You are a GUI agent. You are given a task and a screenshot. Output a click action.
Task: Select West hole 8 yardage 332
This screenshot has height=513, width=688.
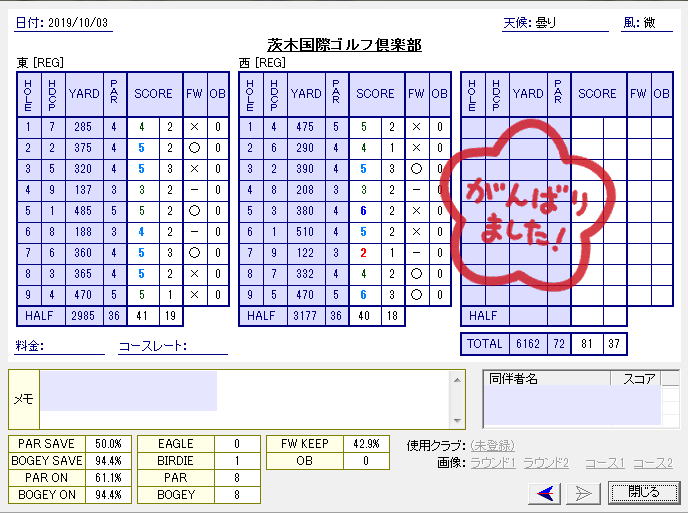point(305,274)
